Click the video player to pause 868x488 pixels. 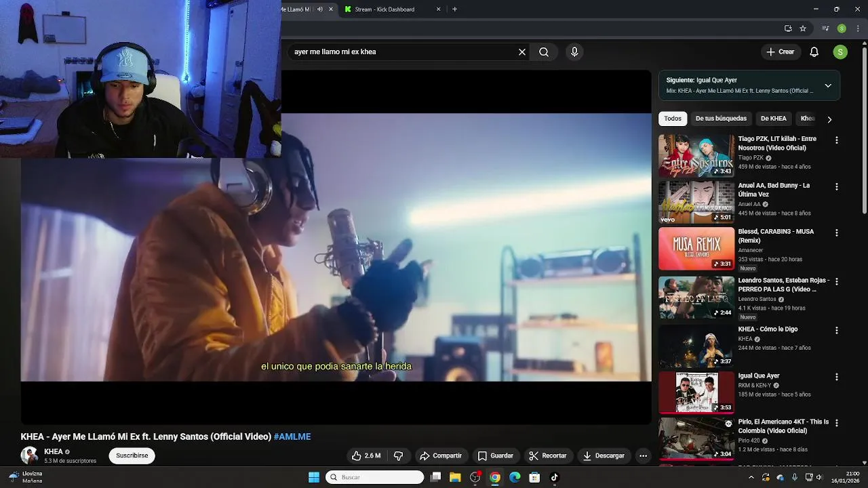tap(336, 247)
